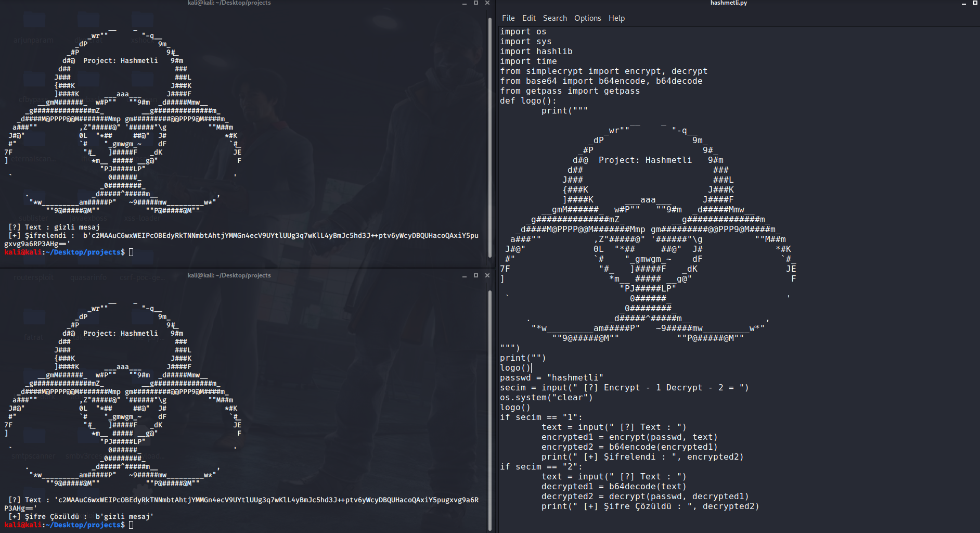Place cursor on 'import hashlib' line
This screenshot has height=533, width=980.
coord(536,52)
